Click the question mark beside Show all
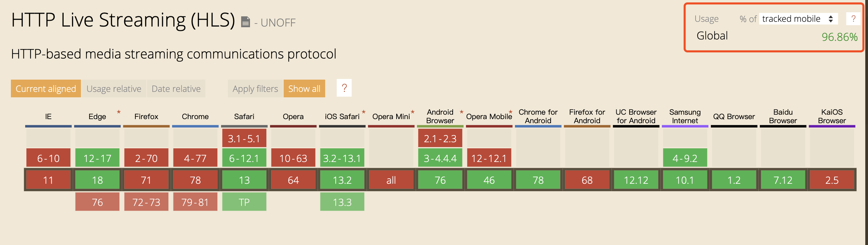 [344, 88]
